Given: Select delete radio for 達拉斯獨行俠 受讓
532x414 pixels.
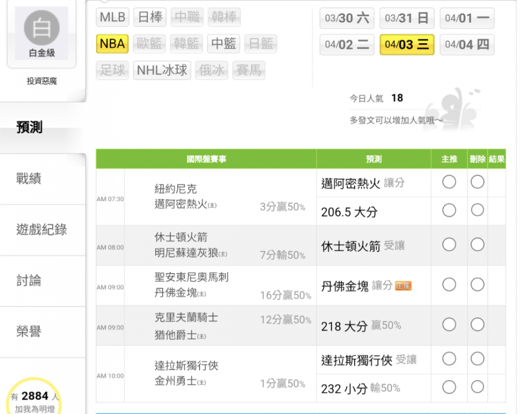Looking at the screenshot, I should coord(477,359).
